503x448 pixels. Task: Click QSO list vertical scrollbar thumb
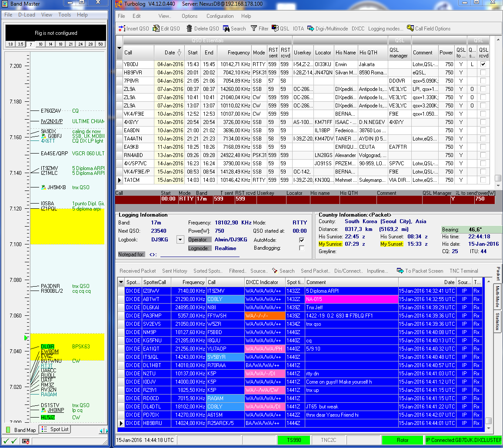pyautogui.click(x=498, y=178)
